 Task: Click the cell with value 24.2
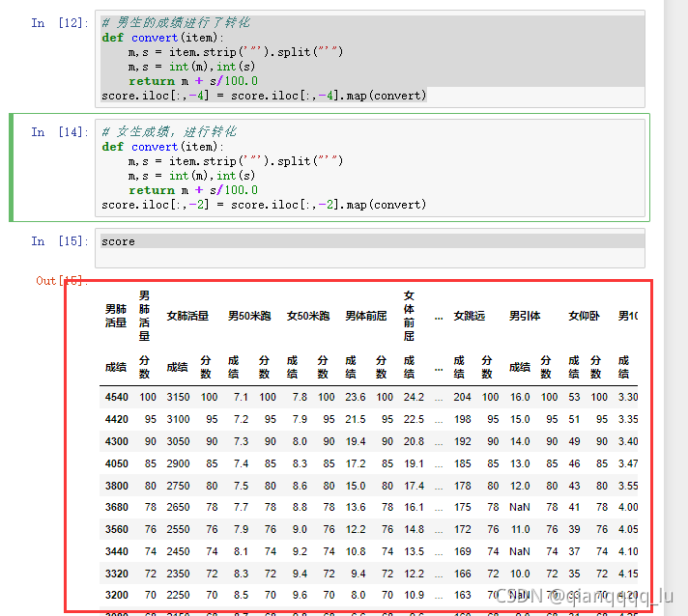click(414, 397)
